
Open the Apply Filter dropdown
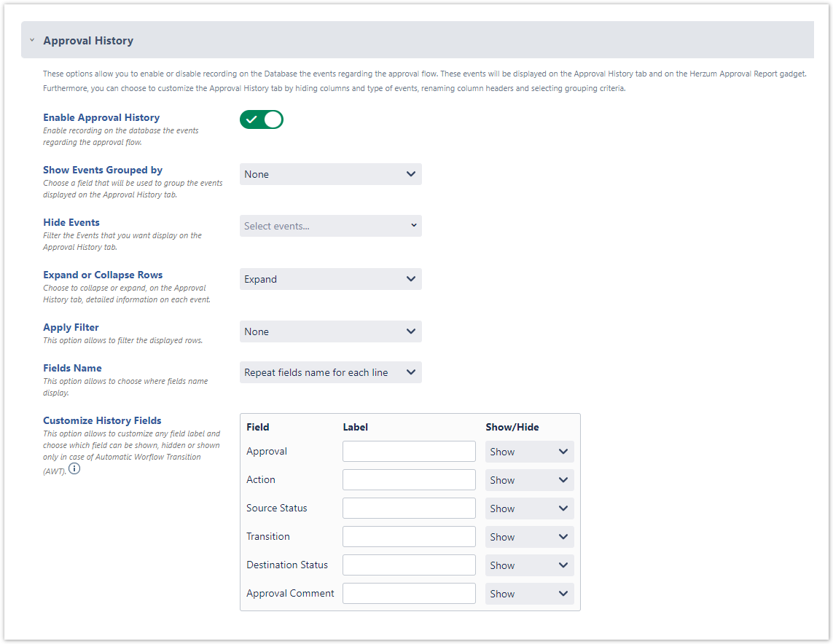tap(330, 331)
